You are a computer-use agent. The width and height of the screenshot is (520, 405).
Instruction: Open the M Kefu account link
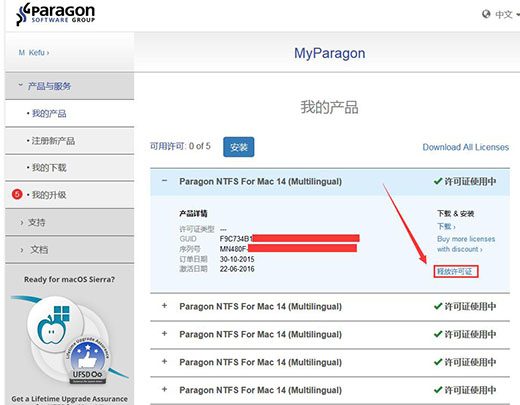(34, 53)
